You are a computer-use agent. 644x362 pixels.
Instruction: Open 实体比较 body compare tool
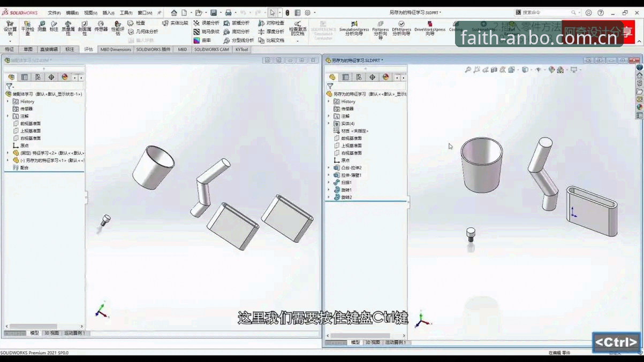(x=176, y=23)
